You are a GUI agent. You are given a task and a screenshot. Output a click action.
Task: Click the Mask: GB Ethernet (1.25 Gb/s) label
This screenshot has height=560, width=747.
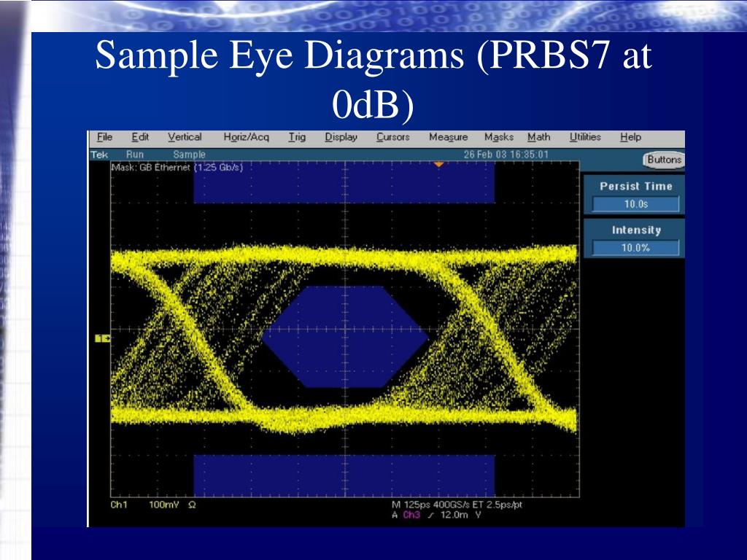pyautogui.click(x=177, y=168)
